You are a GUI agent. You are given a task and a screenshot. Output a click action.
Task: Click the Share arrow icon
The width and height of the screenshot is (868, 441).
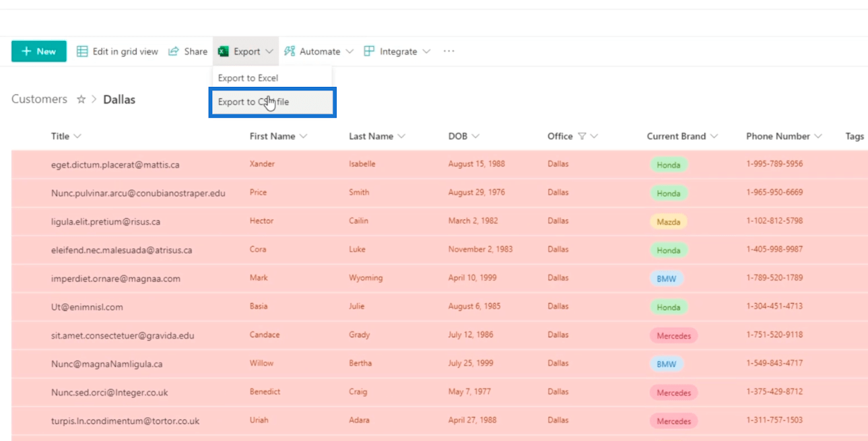173,51
